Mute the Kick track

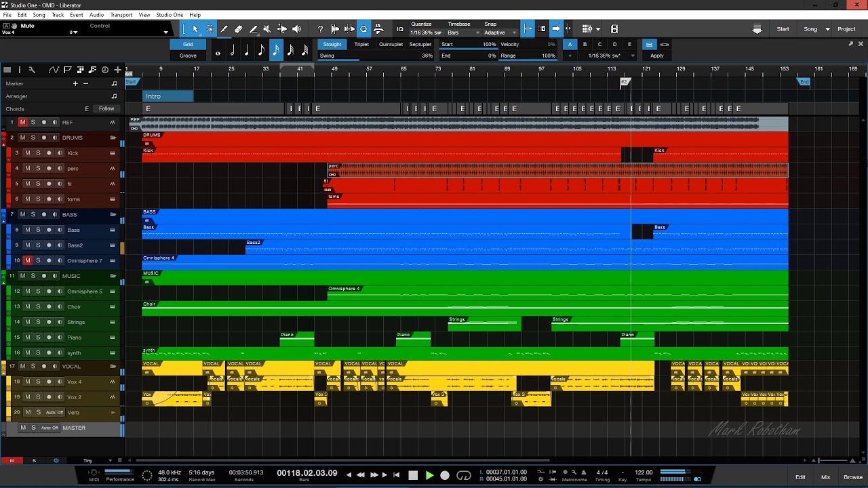click(28, 153)
